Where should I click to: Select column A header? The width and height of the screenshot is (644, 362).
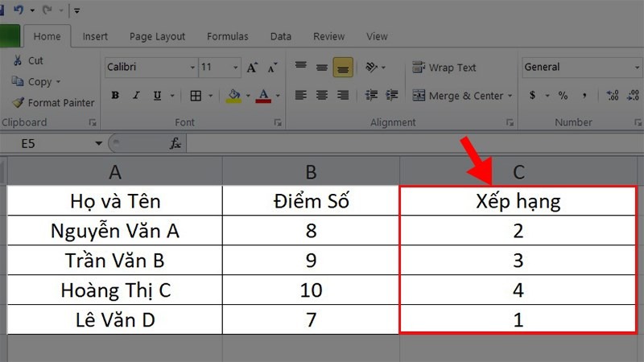115,171
